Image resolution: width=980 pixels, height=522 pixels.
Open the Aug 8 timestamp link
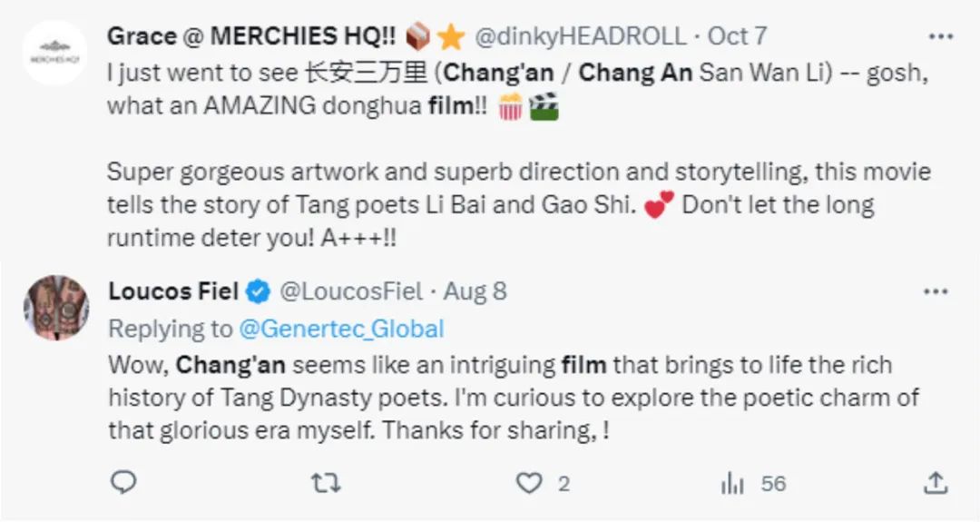[x=477, y=291]
